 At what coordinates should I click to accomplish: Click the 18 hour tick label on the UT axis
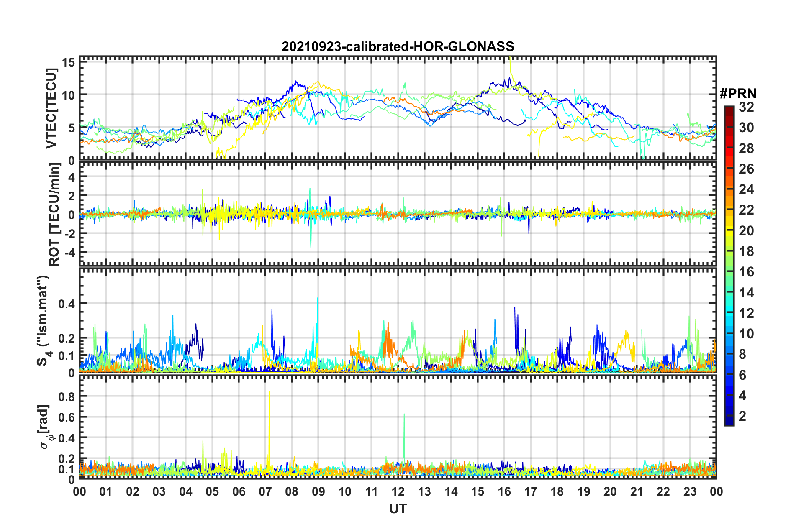click(557, 491)
